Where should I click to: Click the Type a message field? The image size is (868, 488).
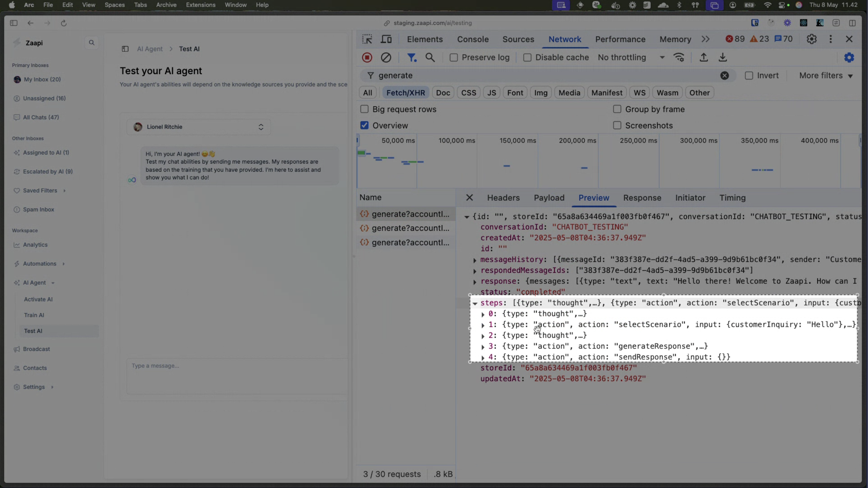237,376
